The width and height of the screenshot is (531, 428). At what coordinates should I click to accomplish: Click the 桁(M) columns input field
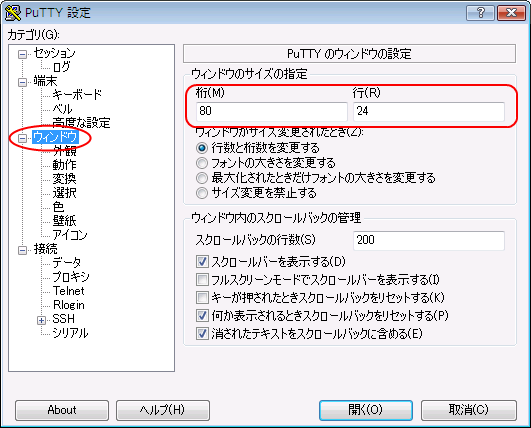coord(272,111)
